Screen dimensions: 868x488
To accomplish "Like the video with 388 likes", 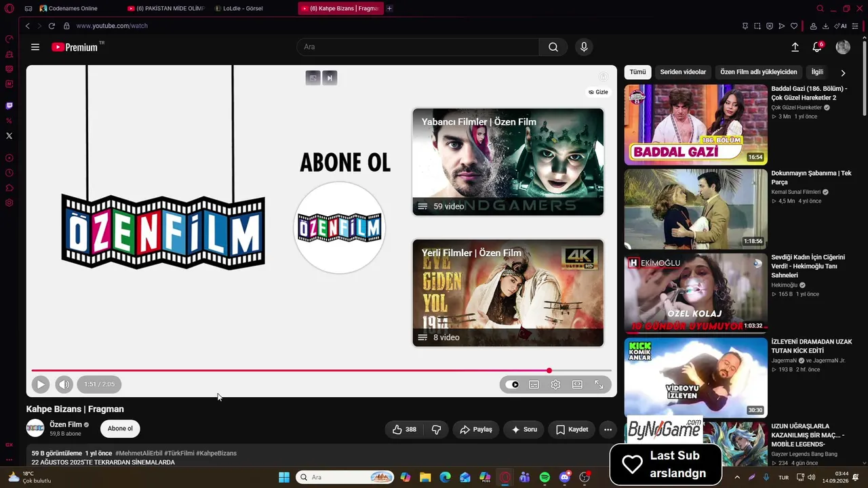I will [x=404, y=429].
